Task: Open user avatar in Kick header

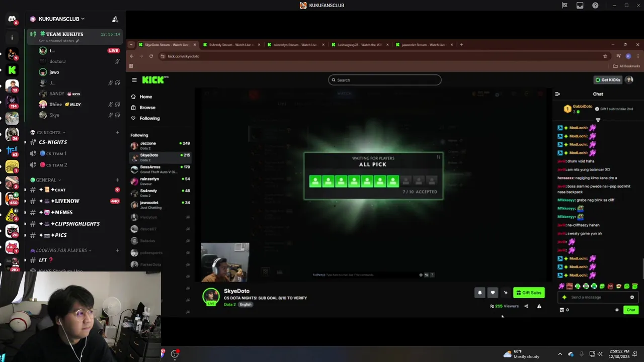Action: point(629,79)
